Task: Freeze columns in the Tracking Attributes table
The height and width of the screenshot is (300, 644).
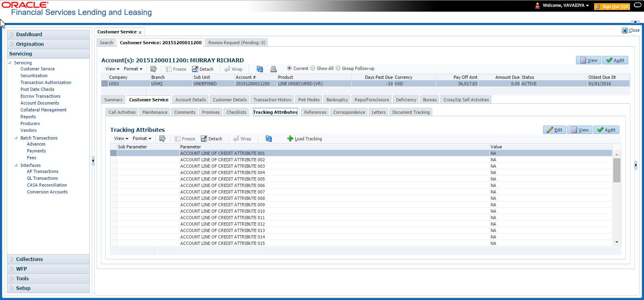Action: [185, 139]
